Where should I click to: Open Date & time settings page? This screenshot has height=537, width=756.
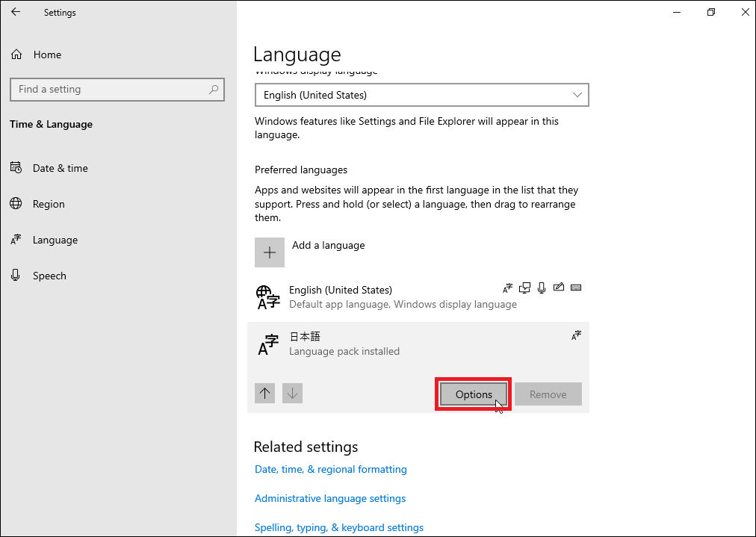tap(60, 168)
